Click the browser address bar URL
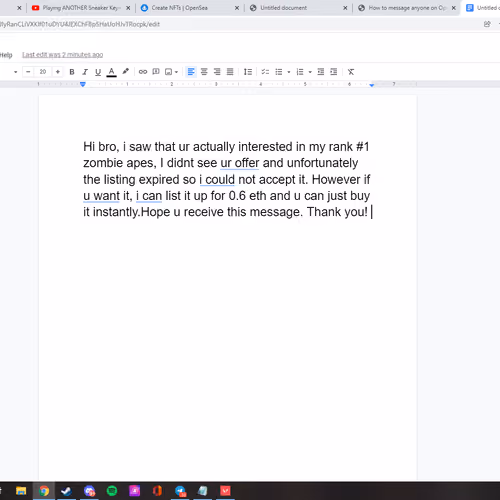This screenshot has height=500, width=500. pos(80,24)
